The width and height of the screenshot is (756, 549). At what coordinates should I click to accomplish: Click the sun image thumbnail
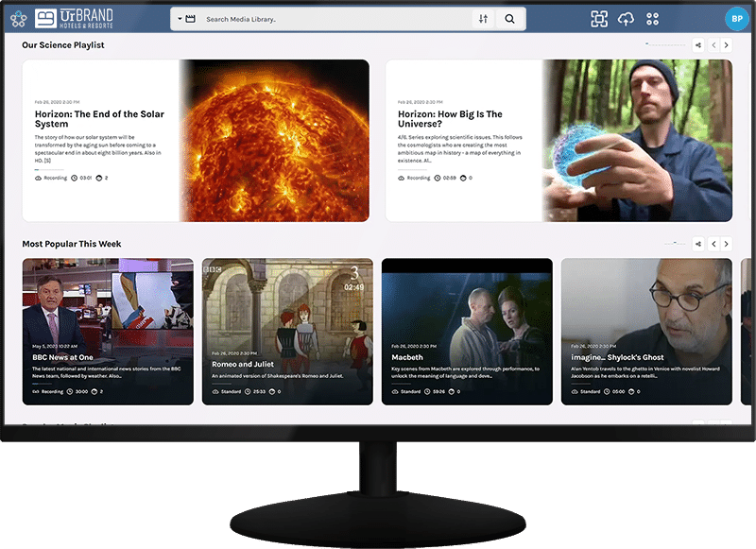[x=274, y=141]
